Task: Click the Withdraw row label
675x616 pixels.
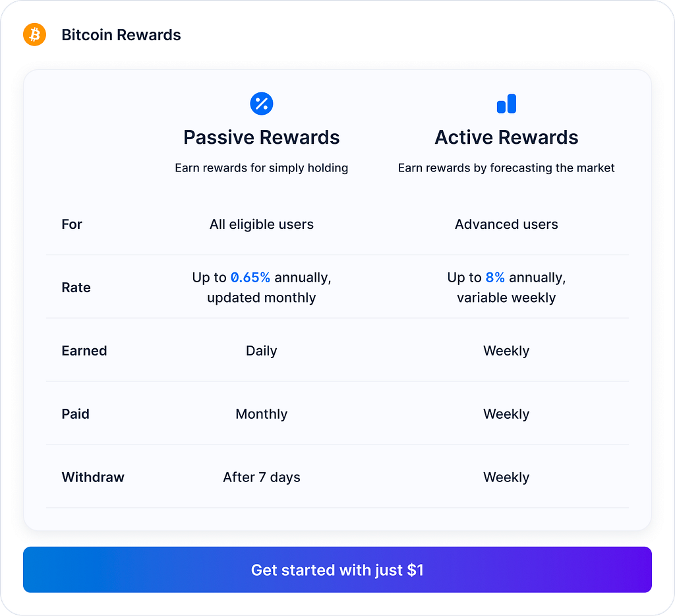Action: pos(93,477)
